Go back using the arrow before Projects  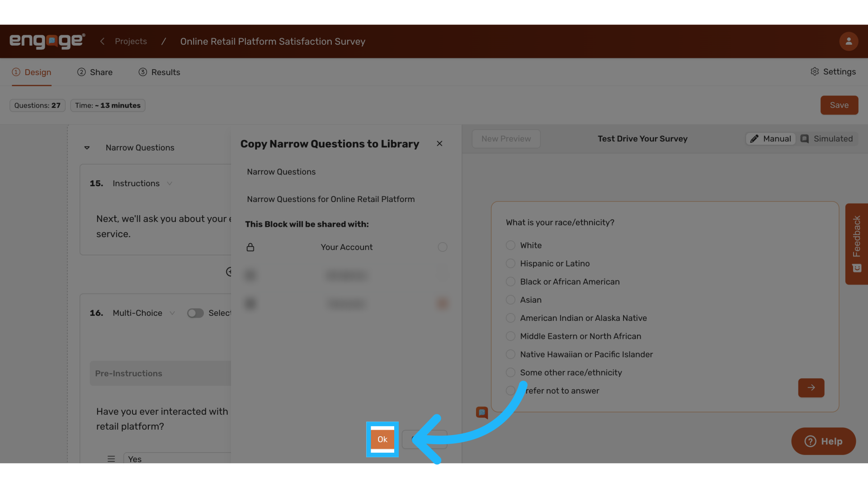(x=103, y=41)
